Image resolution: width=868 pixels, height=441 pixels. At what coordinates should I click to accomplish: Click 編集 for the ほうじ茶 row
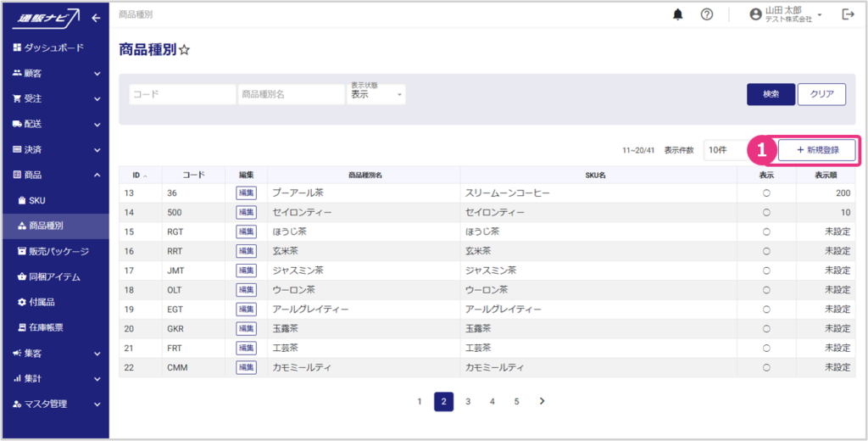pos(246,232)
